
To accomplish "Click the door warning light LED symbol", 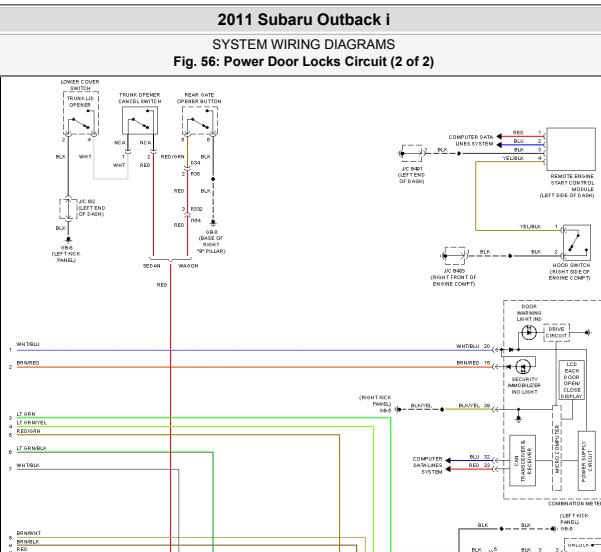I will (529, 332).
